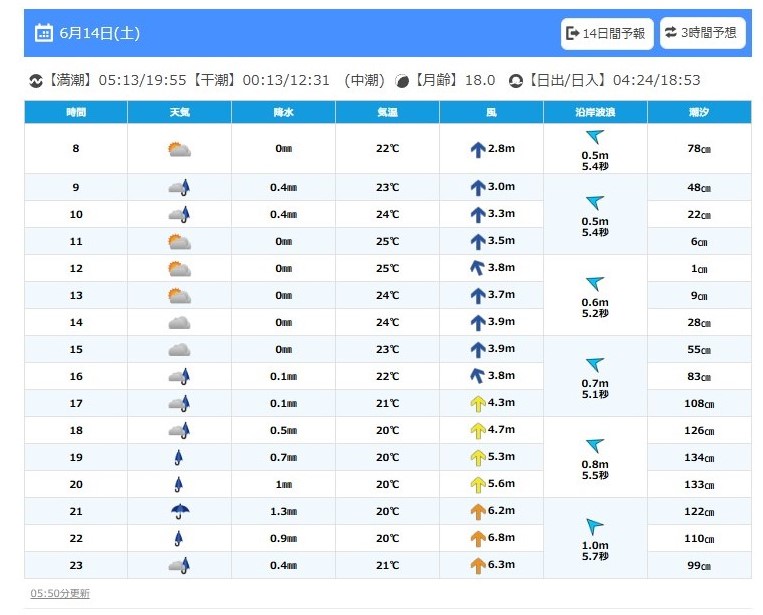This screenshot has width=763, height=615.
Task: Click the closed umbrella icon for hour 22
Action: pos(179,538)
